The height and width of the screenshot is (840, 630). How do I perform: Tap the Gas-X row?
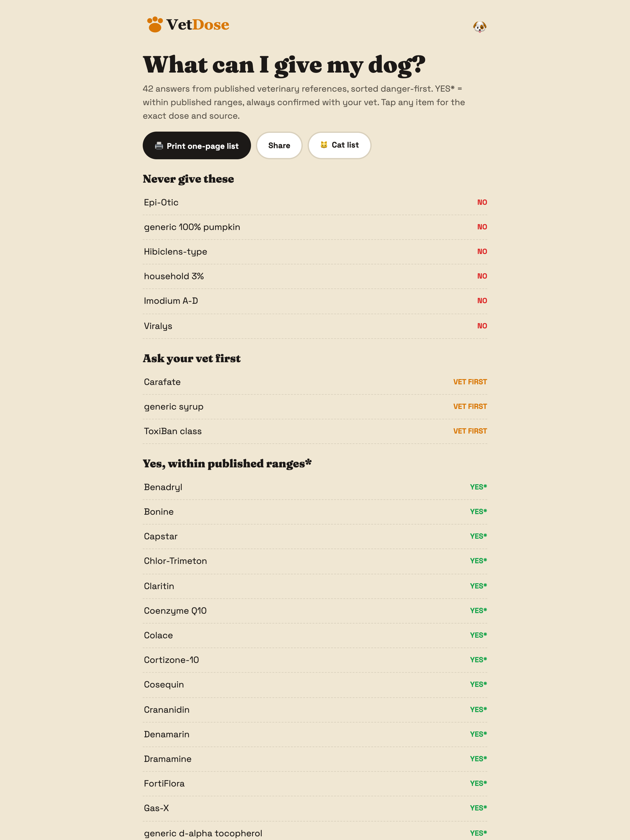[x=315, y=808]
